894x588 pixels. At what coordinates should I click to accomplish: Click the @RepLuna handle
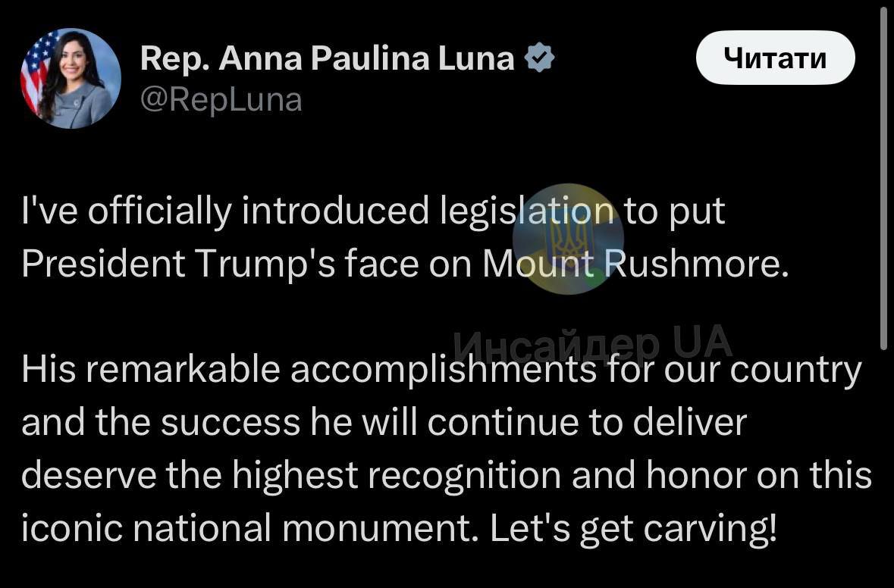click(221, 99)
